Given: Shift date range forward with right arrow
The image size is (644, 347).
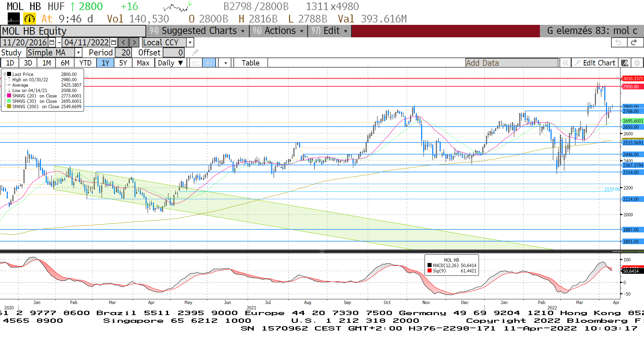Looking at the screenshot, I should coord(134,42).
